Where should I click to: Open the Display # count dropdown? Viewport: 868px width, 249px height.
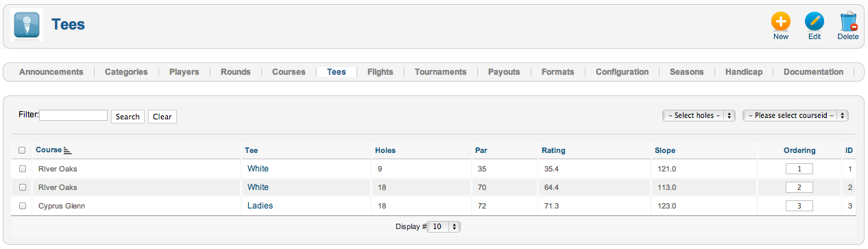coord(444,226)
